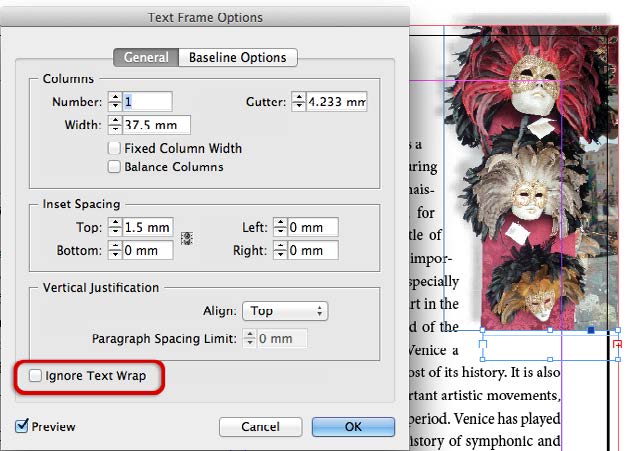Uncheck the Preview checkbox
630x451 pixels.
coord(22,426)
